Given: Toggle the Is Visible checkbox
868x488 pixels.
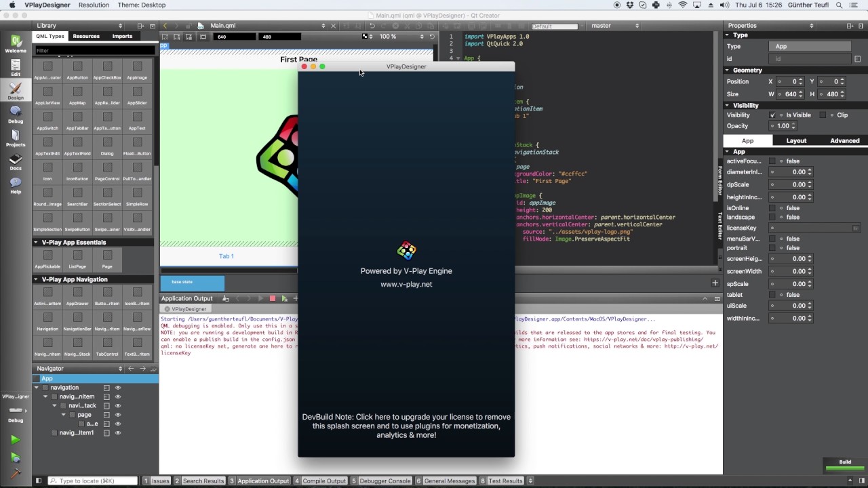Looking at the screenshot, I should (x=772, y=115).
